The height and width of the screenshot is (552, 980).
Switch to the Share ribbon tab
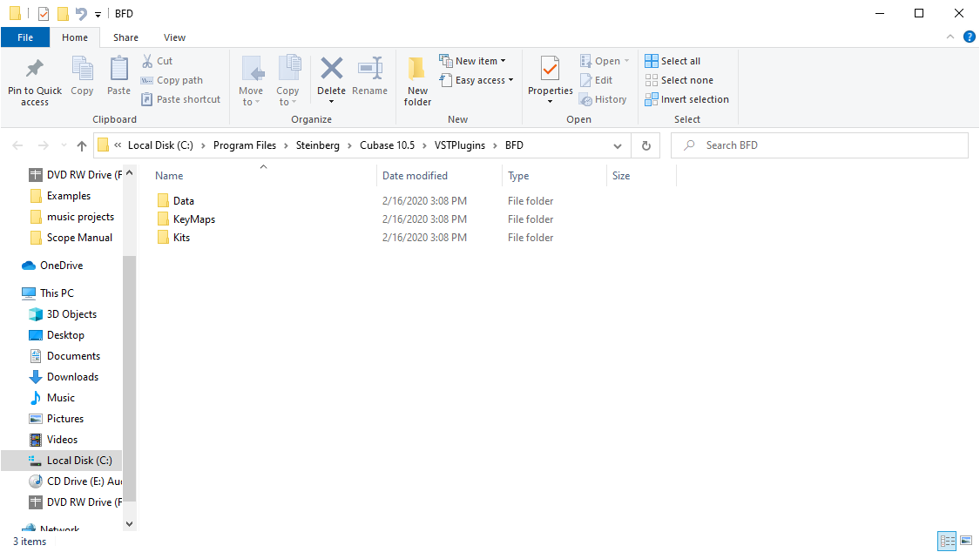pyautogui.click(x=125, y=37)
